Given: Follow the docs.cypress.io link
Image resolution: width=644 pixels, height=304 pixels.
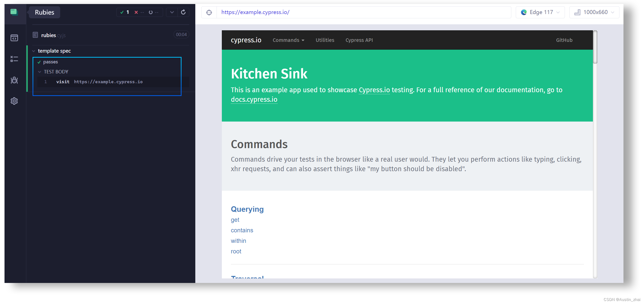Looking at the screenshot, I should coord(254,99).
